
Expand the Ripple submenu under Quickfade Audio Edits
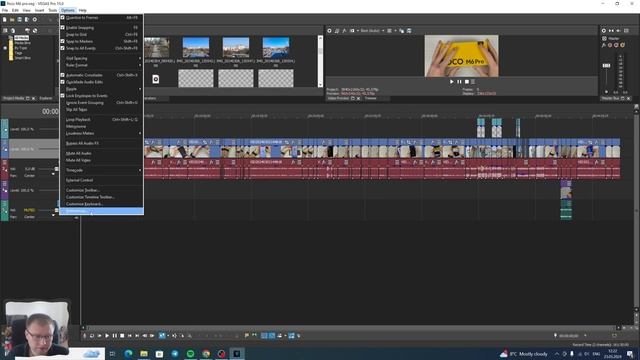click(101, 89)
